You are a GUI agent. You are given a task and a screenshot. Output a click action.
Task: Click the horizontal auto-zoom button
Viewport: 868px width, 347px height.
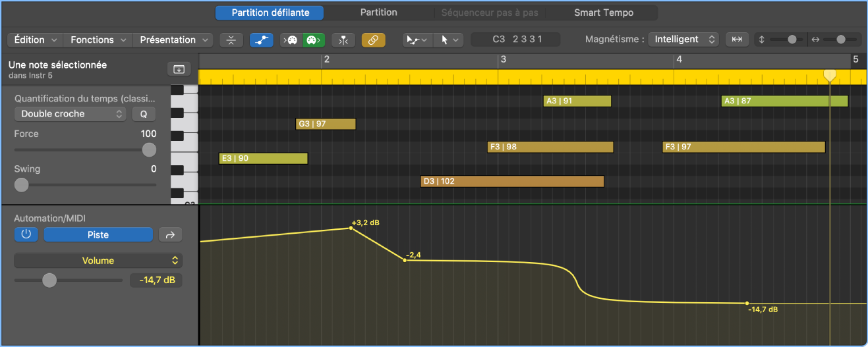[x=737, y=40]
